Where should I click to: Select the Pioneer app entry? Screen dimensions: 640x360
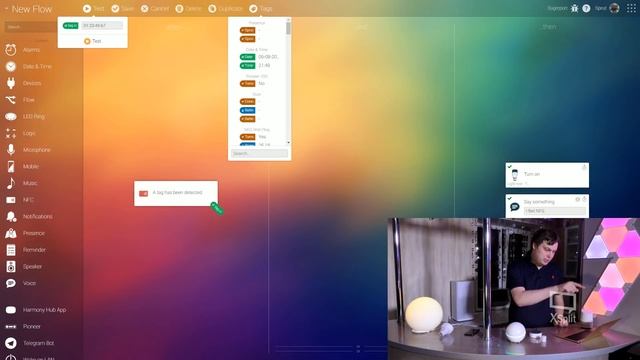pos(24,327)
